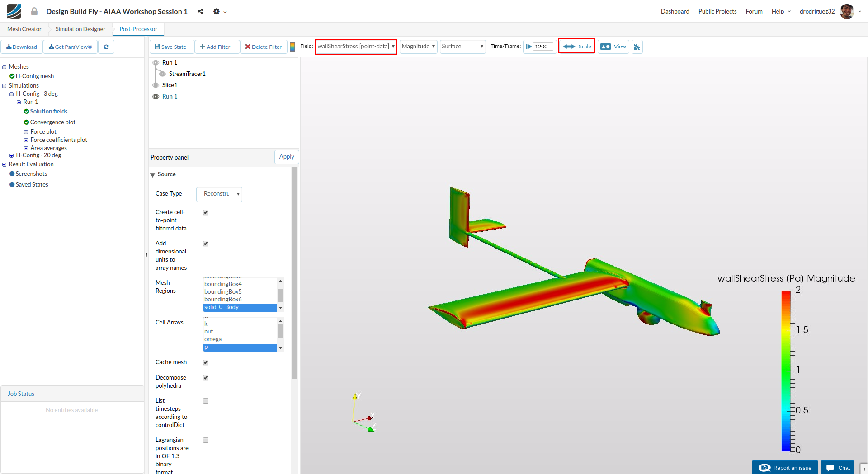Click the H-Config mesh status icon
This screenshot has width=868, height=474.
point(12,76)
